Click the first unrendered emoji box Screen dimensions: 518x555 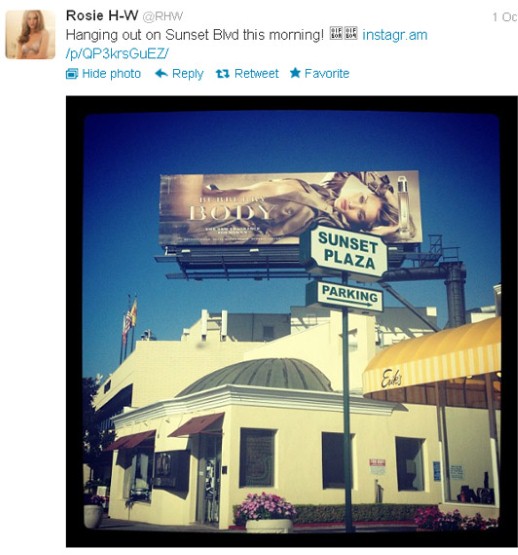[x=336, y=34]
